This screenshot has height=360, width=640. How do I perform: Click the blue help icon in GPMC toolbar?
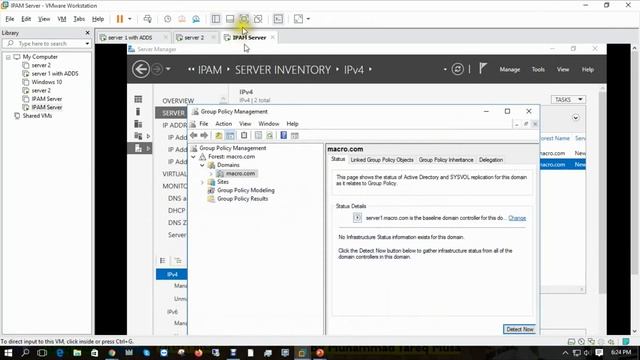pyautogui.click(x=283, y=136)
